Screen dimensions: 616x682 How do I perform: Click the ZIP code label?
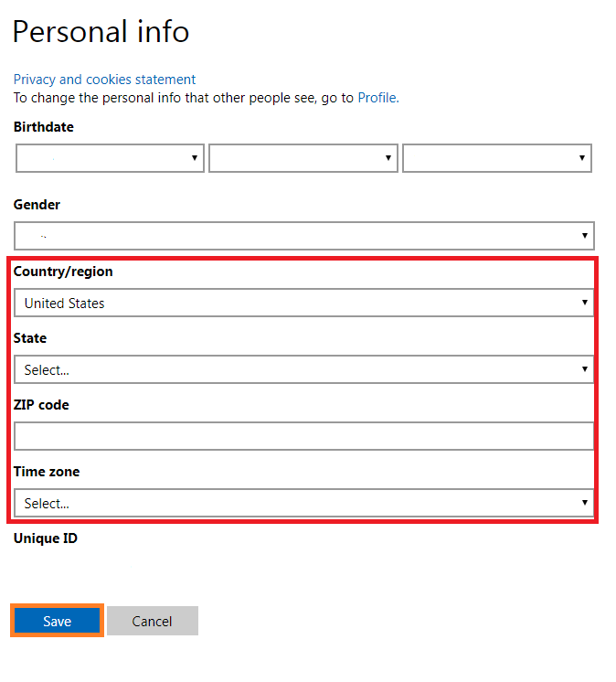coord(41,405)
